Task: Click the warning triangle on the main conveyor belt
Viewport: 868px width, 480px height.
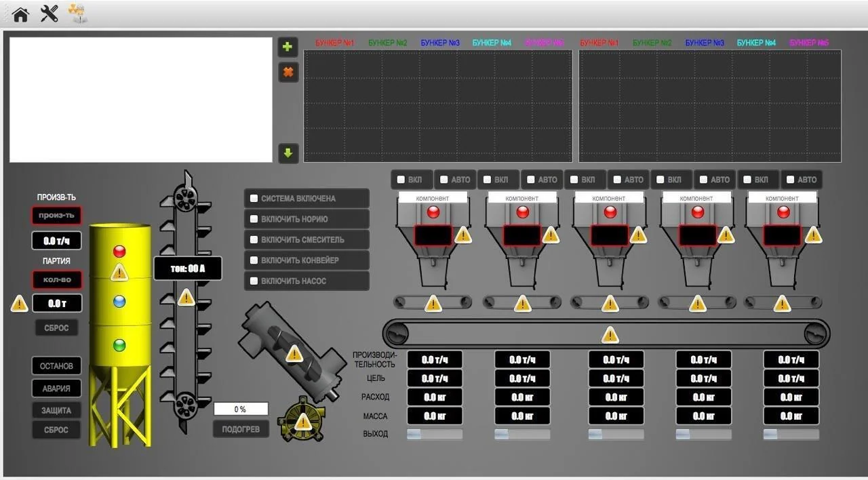Action: (608, 334)
